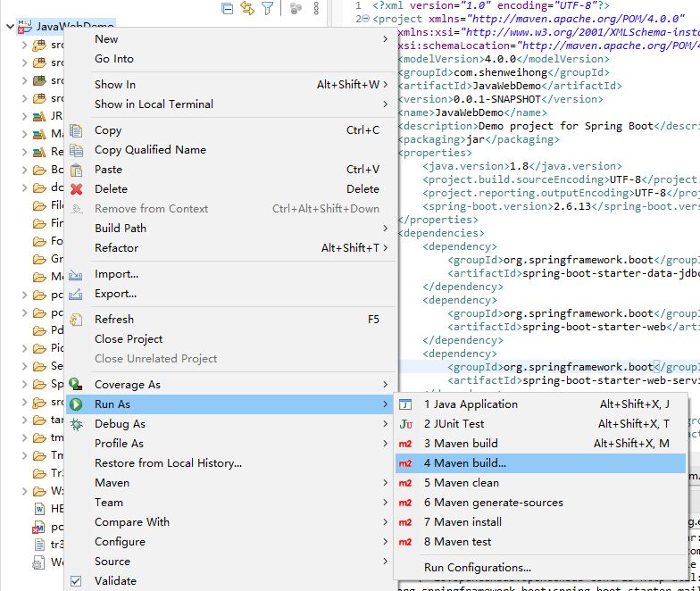Open the Filter funnel icon

[268, 8]
